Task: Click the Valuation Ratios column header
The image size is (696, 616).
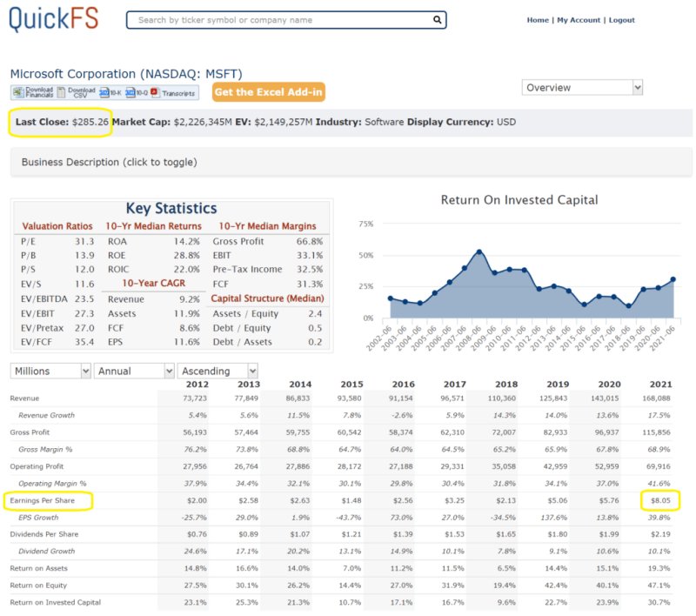Action: pos(57,226)
